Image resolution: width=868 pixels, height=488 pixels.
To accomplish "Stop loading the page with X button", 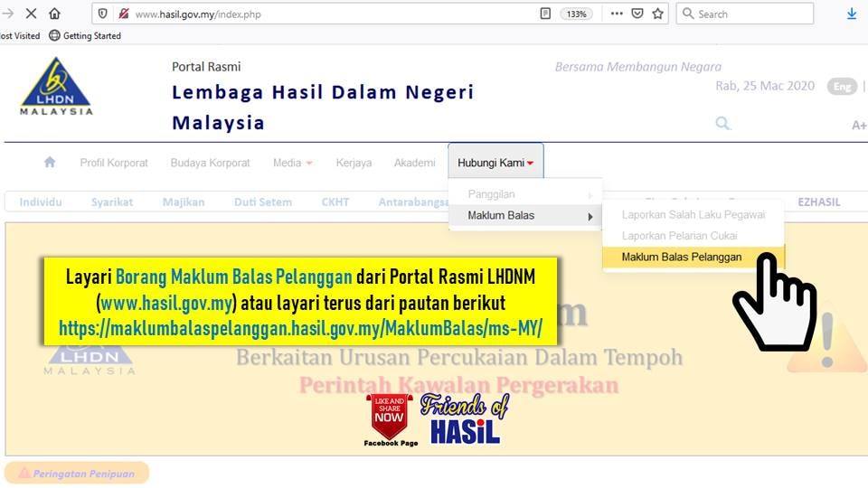I will (31, 14).
